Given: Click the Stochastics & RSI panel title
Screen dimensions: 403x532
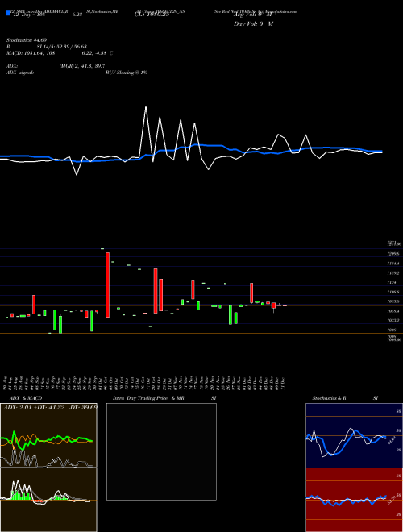Looking at the screenshot, I should (x=345, y=398).
